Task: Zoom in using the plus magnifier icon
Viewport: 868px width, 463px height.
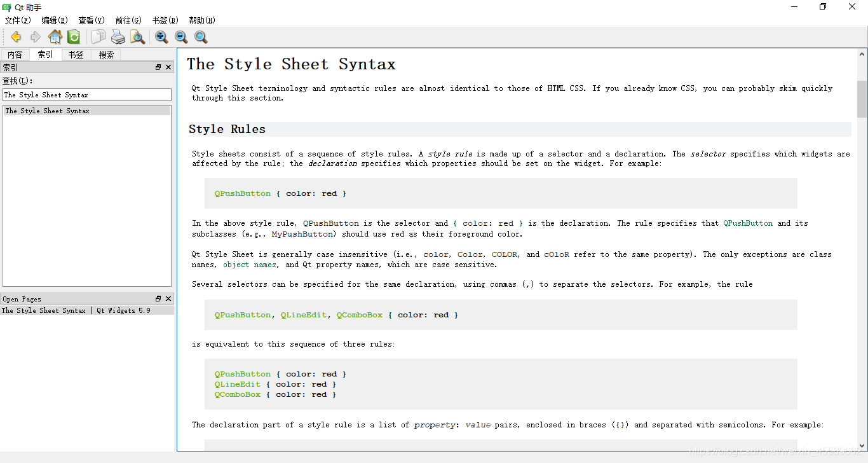Action: click(161, 37)
